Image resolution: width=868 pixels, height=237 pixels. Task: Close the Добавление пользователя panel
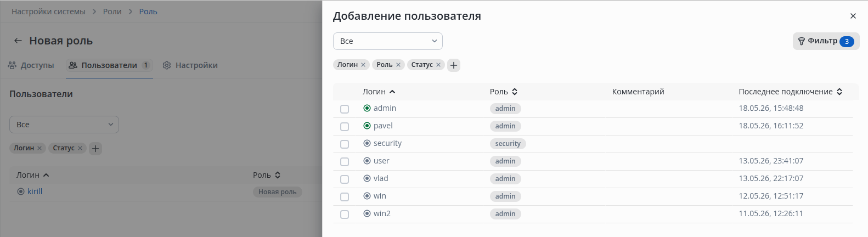coord(853,16)
